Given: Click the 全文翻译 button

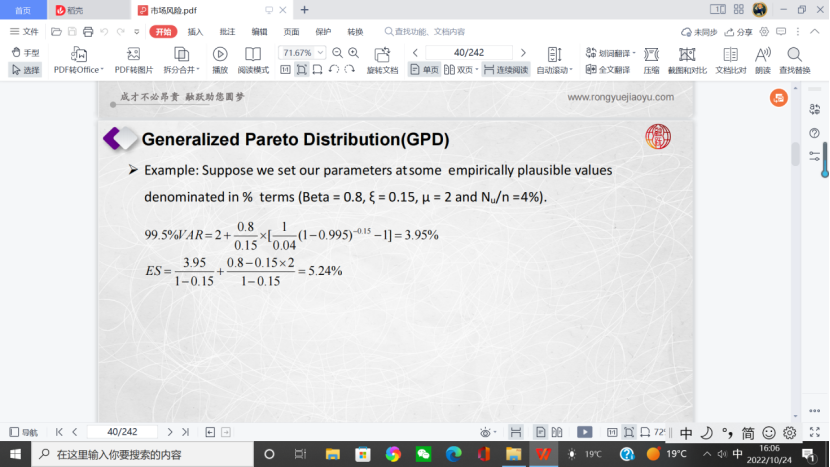Looking at the screenshot, I should pos(608,70).
